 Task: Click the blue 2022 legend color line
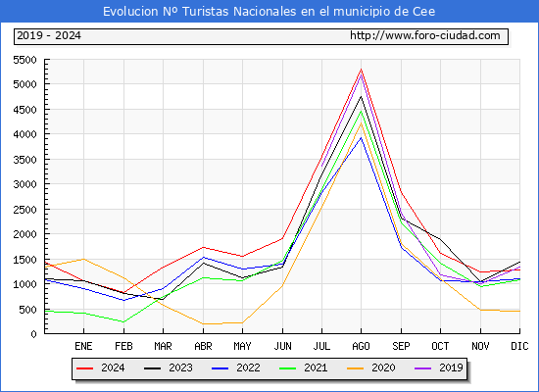(x=220, y=368)
